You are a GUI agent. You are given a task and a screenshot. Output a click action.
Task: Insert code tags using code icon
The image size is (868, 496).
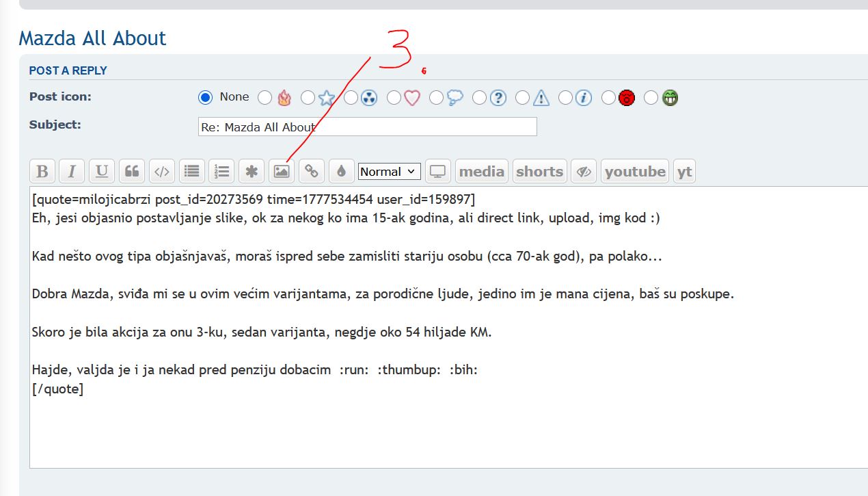click(x=162, y=171)
